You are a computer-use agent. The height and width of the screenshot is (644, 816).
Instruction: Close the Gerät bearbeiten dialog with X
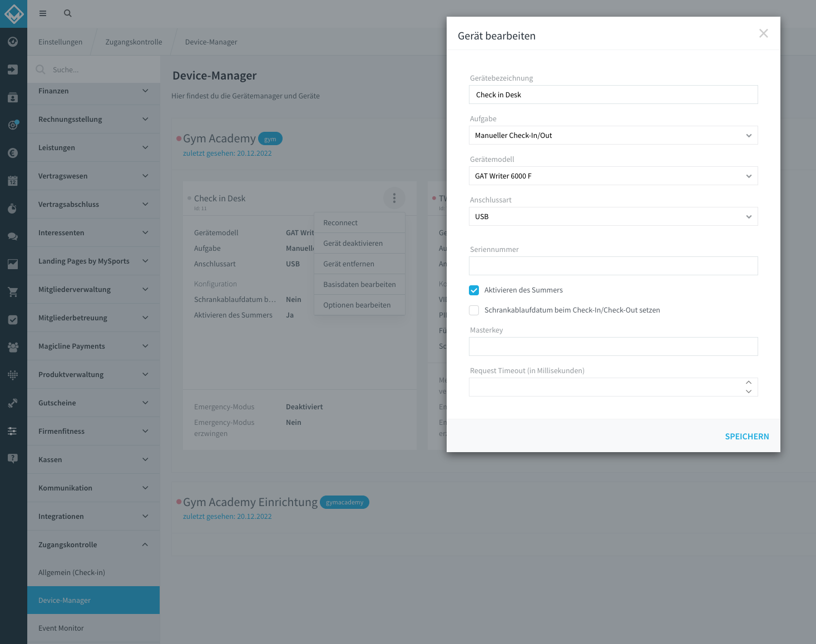coord(763,33)
